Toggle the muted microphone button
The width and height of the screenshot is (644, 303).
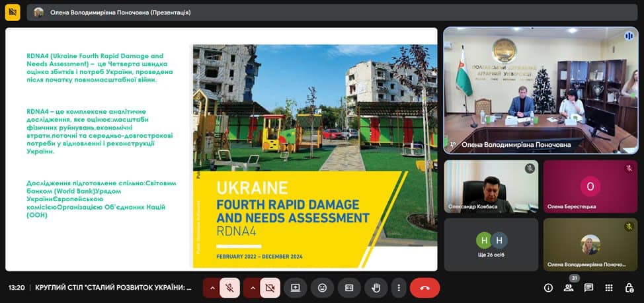click(x=229, y=288)
